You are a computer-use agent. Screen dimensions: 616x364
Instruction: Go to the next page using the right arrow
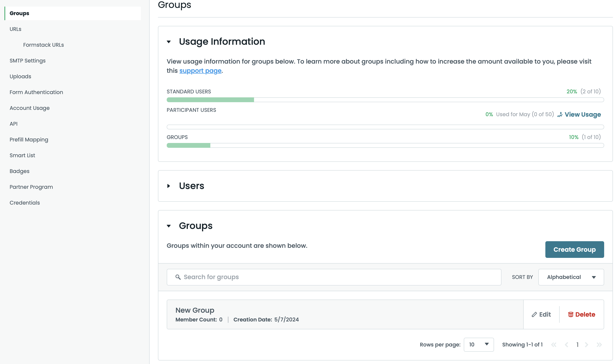coord(587,345)
